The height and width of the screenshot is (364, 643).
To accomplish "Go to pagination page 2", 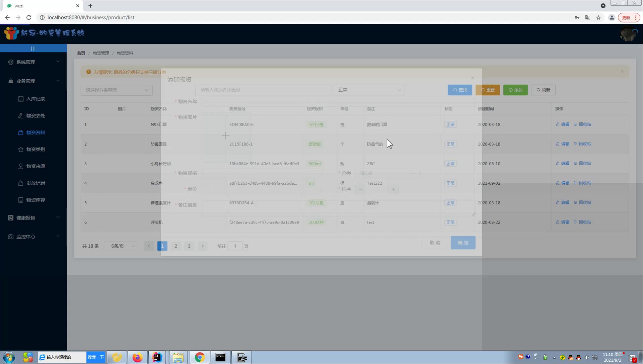I will point(176,246).
